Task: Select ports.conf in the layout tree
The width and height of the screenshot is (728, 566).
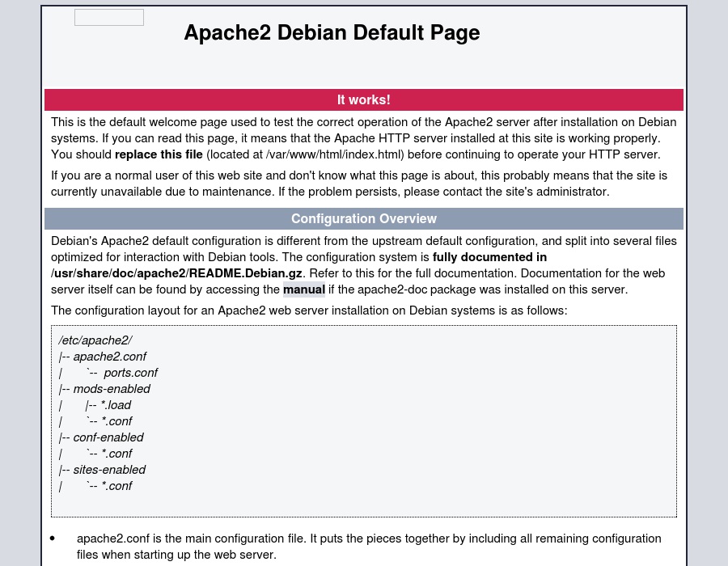Action: pos(130,373)
